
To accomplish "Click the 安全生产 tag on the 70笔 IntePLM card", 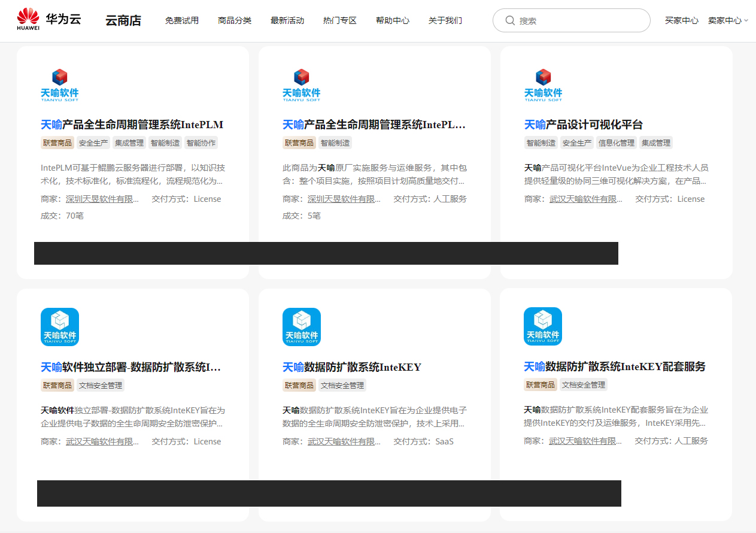I will [x=93, y=143].
